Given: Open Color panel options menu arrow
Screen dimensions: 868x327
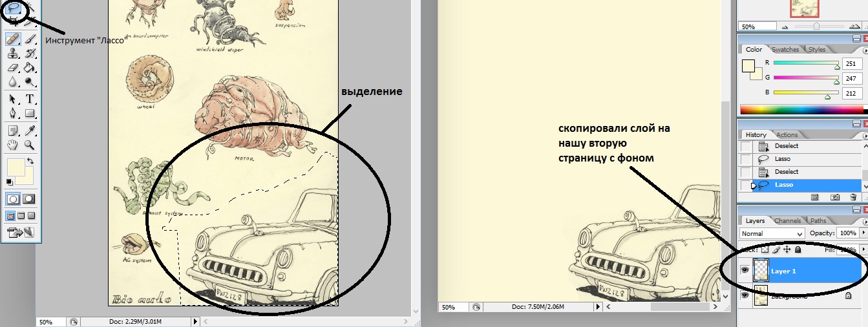Looking at the screenshot, I should coord(865,50).
